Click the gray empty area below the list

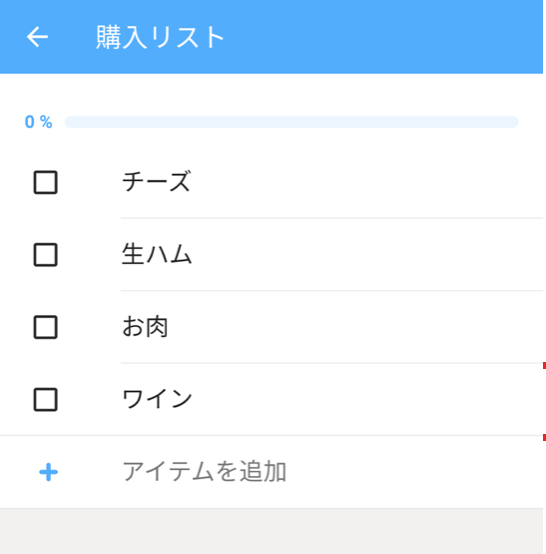(271, 531)
